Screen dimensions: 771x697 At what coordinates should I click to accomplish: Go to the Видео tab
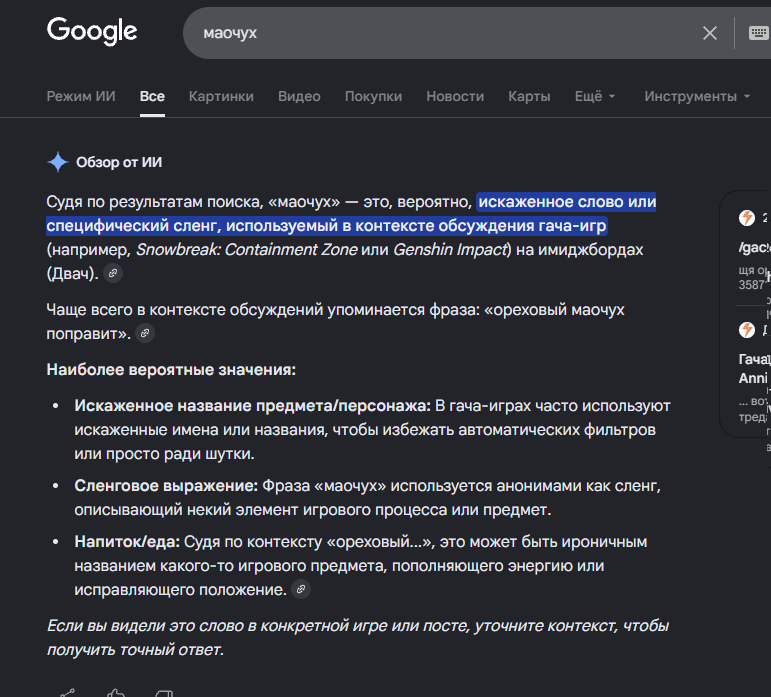(299, 96)
